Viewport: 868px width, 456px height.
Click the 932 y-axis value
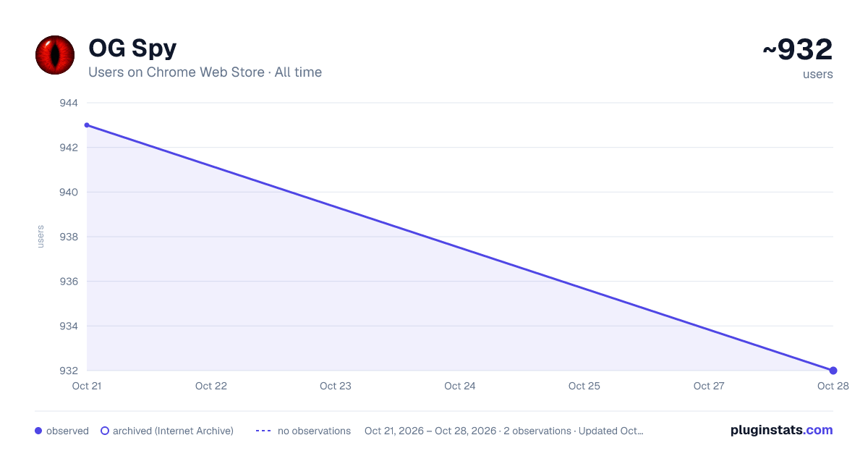point(69,371)
